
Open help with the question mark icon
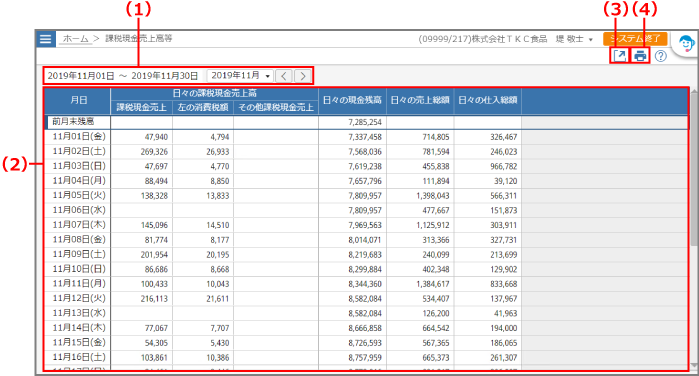[x=661, y=56]
